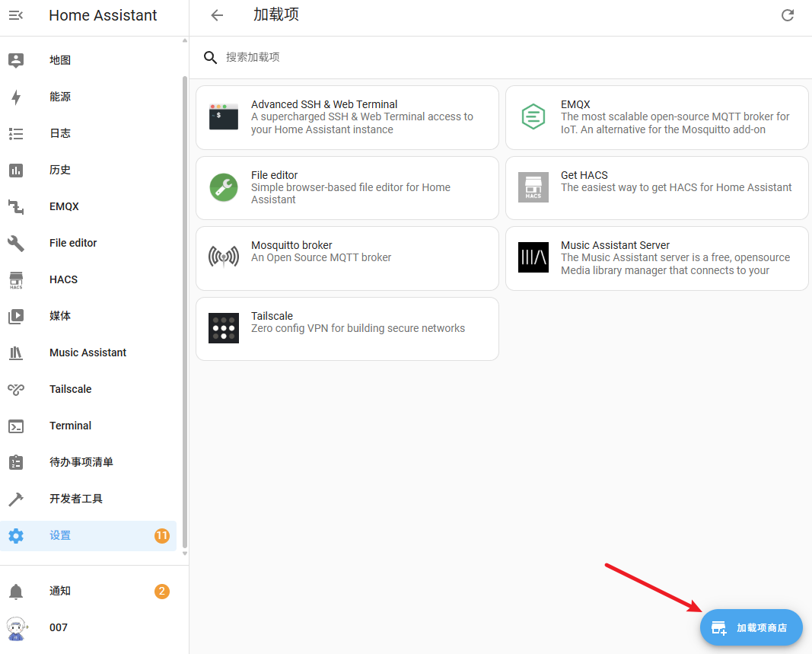This screenshot has width=812, height=654.
Task: Click the green EMQX hexagon icon
Action: 533,117
